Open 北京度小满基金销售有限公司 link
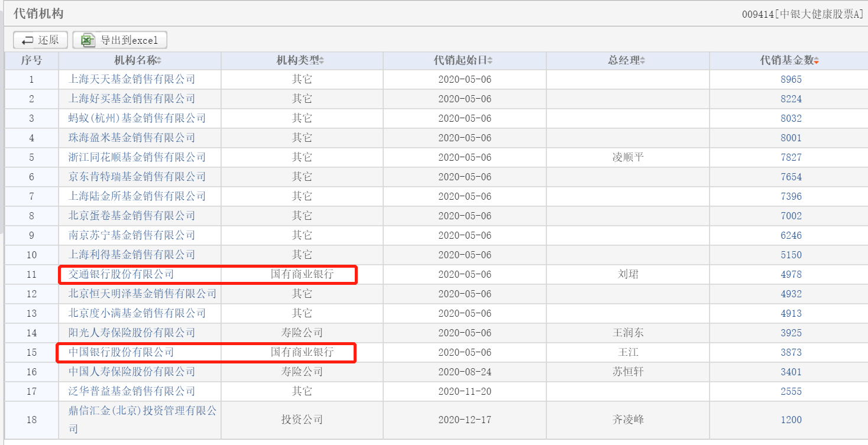868x445 pixels. (137, 313)
